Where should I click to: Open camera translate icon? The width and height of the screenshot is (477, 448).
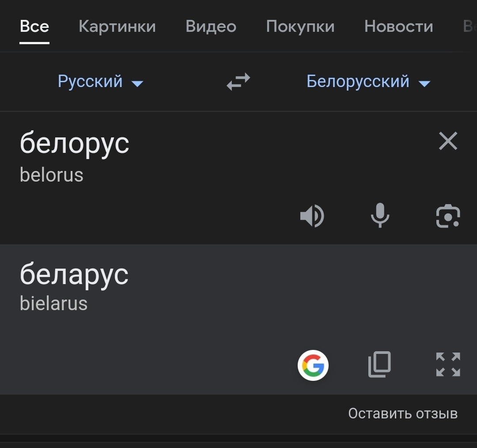[x=448, y=216]
